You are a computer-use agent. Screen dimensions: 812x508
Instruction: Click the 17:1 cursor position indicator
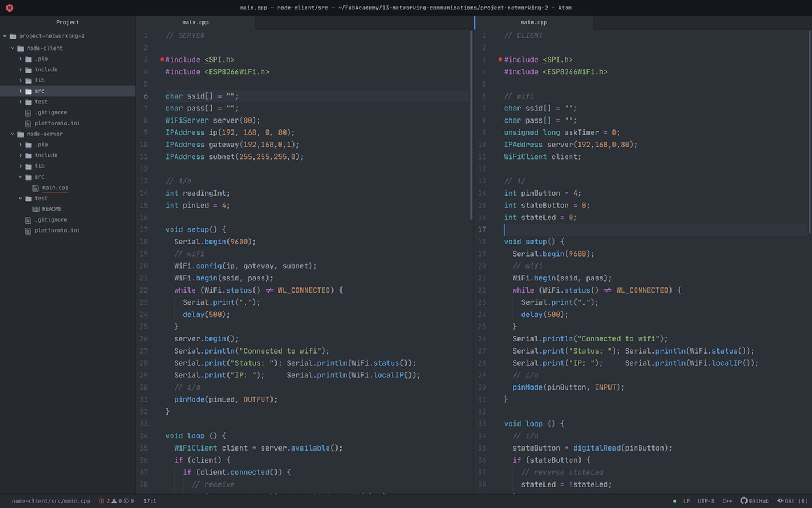150,501
